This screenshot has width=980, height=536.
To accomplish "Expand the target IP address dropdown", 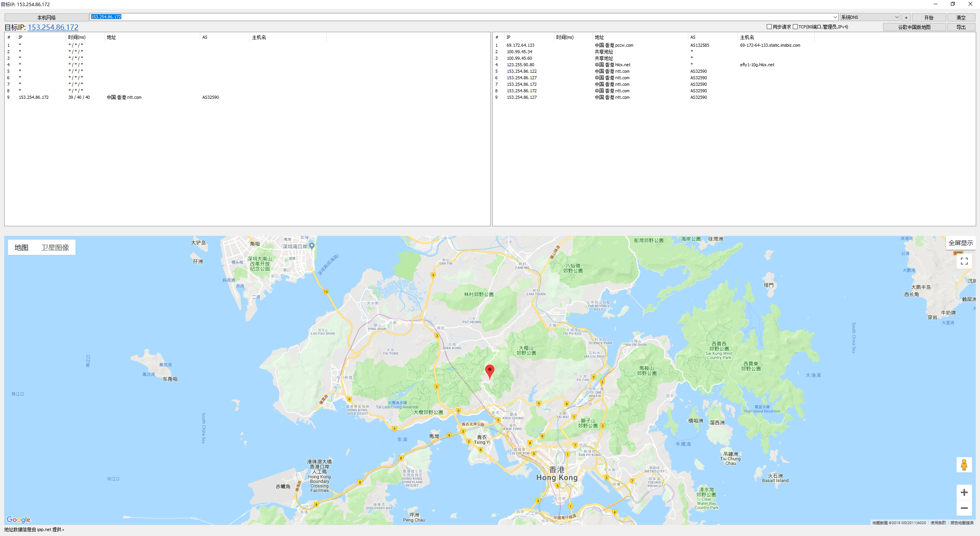I will (835, 17).
